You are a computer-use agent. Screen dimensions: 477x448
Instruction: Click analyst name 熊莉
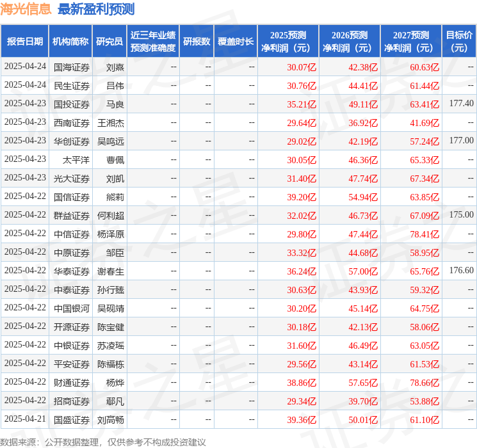coord(115,197)
